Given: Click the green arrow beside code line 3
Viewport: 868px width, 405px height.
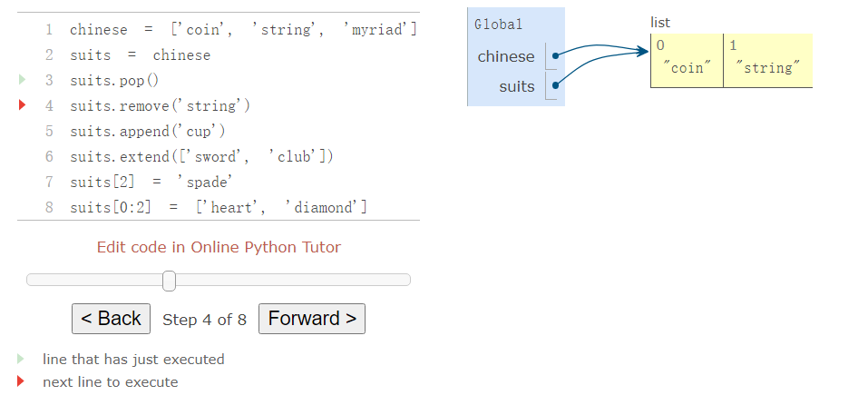Looking at the screenshot, I should point(22,80).
